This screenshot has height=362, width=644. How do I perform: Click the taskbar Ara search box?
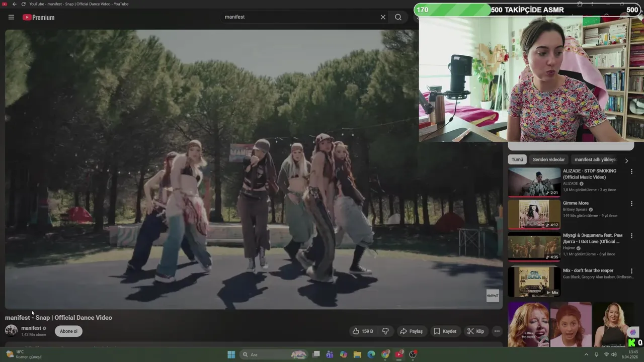[x=274, y=354]
